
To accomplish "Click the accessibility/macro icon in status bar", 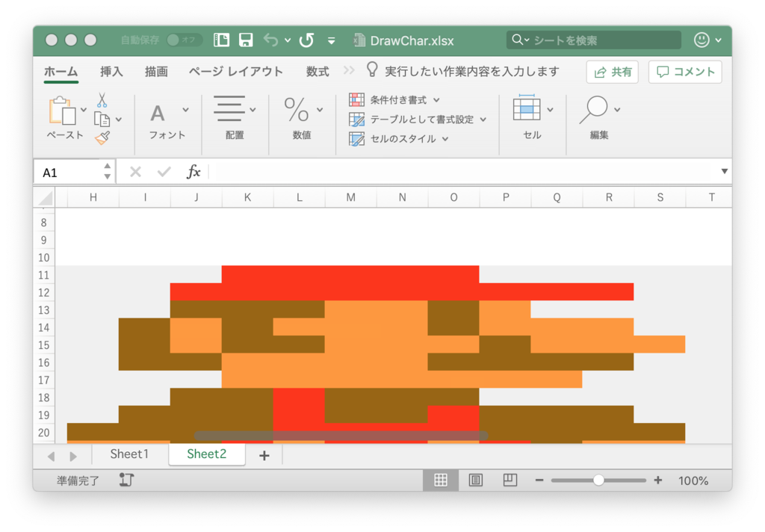I will (x=126, y=480).
